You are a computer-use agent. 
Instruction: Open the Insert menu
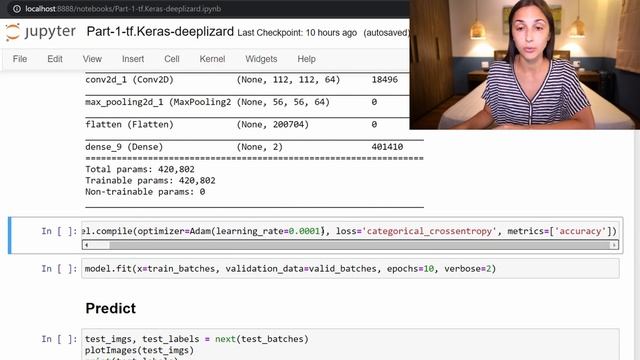[133, 59]
